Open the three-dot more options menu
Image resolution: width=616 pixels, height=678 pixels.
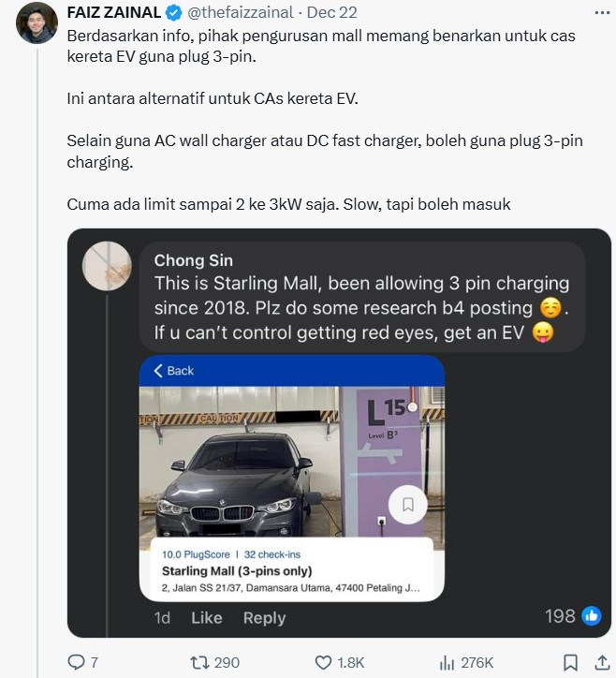pos(598,13)
